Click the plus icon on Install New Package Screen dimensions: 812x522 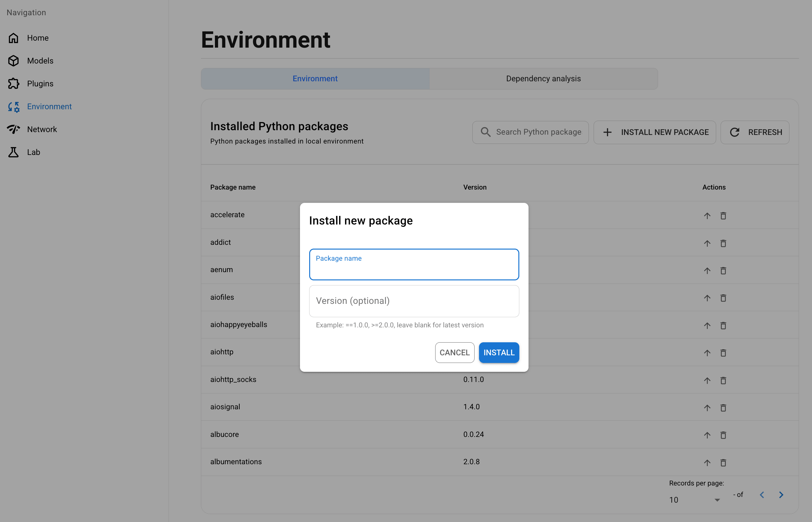tap(607, 132)
